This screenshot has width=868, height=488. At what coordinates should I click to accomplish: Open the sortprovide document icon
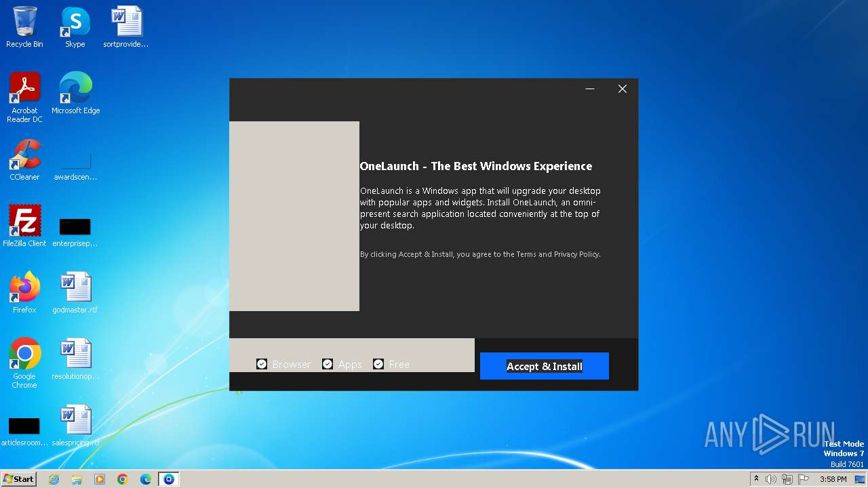click(126, 27)
